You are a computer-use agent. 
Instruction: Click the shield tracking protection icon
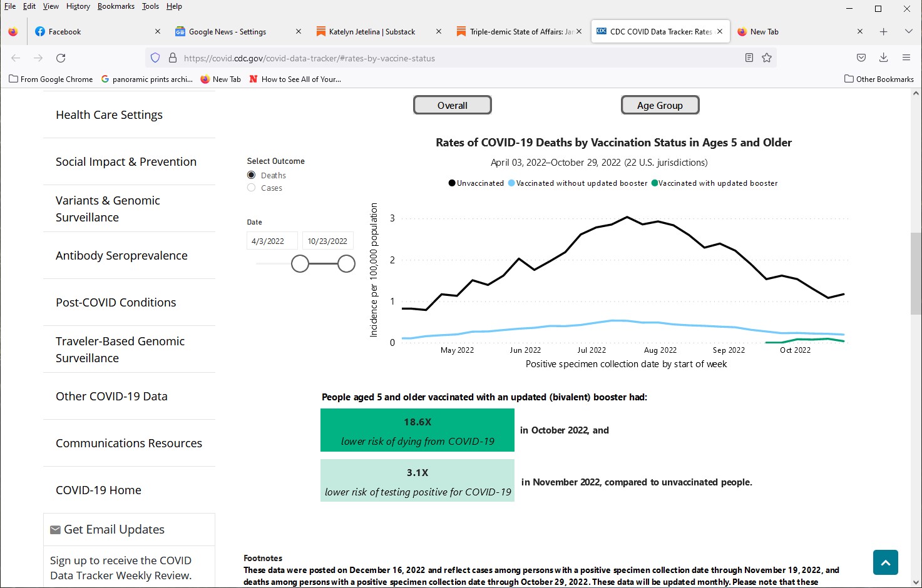pos(155,58)
